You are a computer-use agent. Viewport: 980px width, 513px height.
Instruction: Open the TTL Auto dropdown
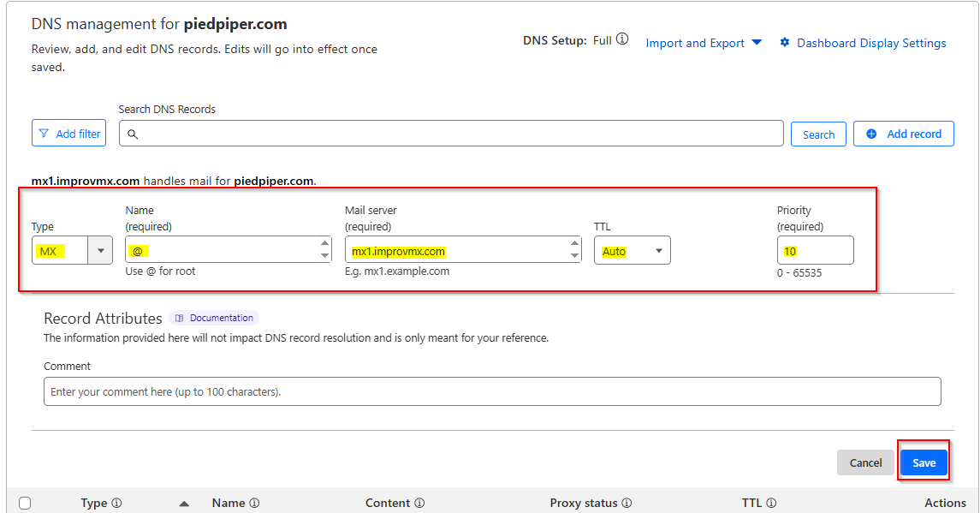[632, 251]
